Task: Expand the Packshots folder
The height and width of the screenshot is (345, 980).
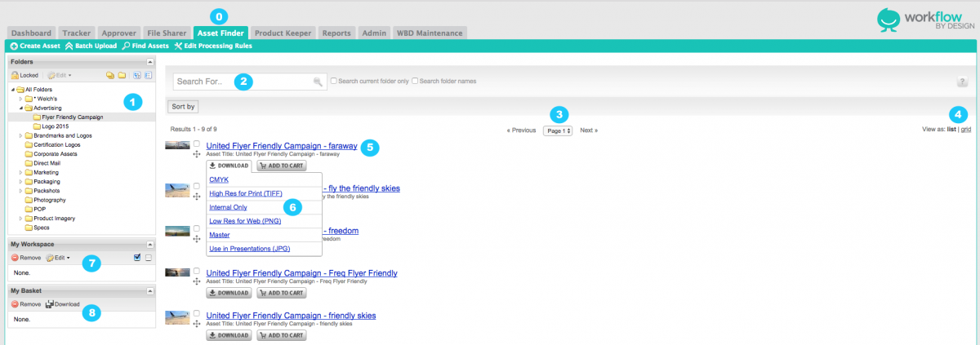Action: (22, 191)
